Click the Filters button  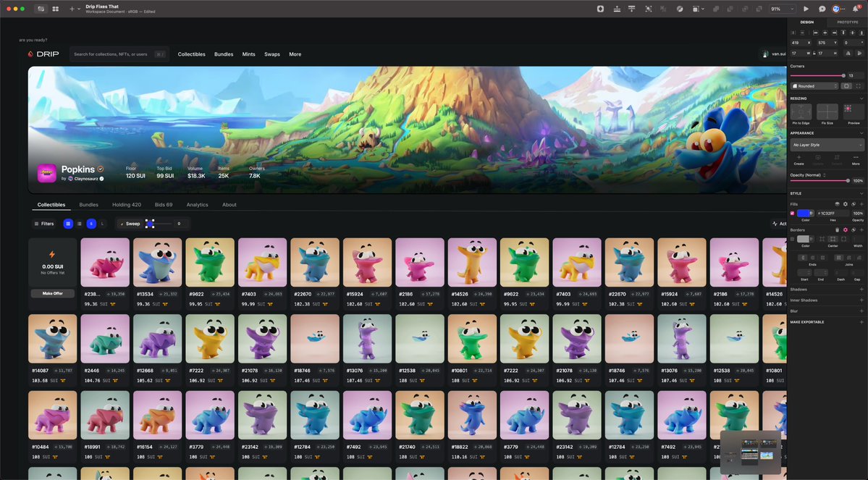pos(43,224)
